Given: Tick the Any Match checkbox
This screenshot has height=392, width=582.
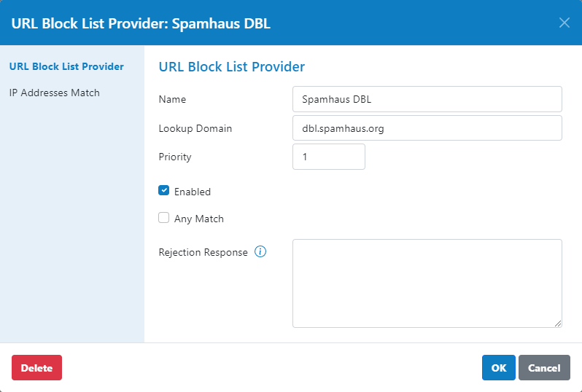Looking at the screenshot, I should pos(163,218).
